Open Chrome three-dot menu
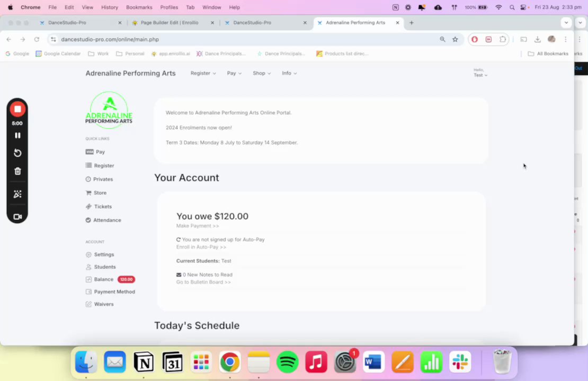 pos(566,39)
